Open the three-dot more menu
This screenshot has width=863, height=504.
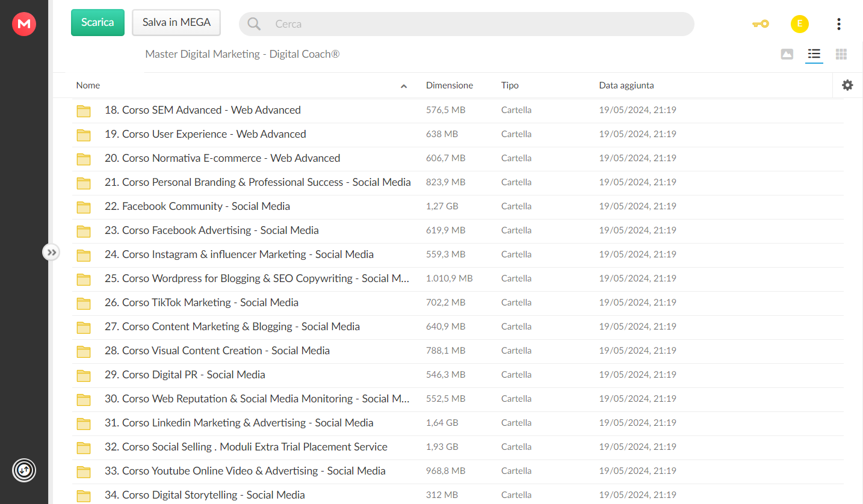pos(839,24)
